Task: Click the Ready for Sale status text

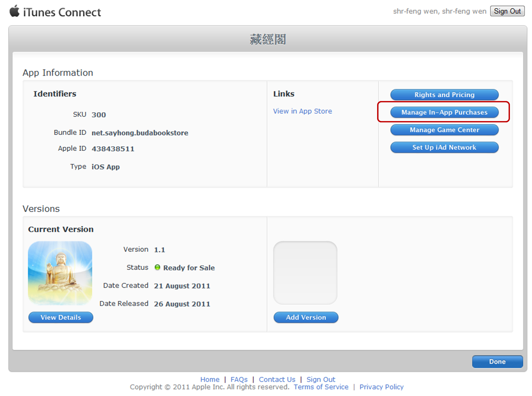Action: click(189, 268)
